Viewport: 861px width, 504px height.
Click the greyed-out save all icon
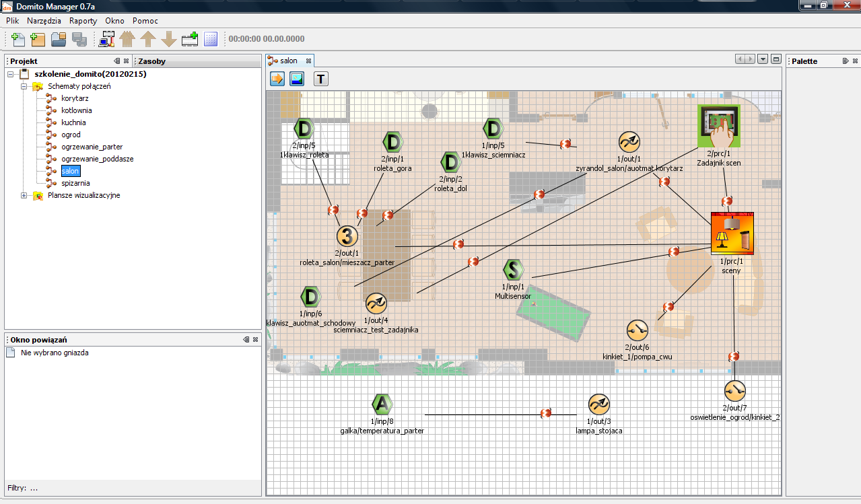(79, 39)
